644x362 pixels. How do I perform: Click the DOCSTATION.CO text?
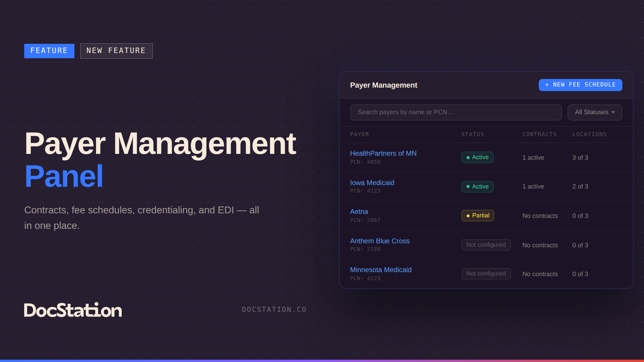pos(274,309)
